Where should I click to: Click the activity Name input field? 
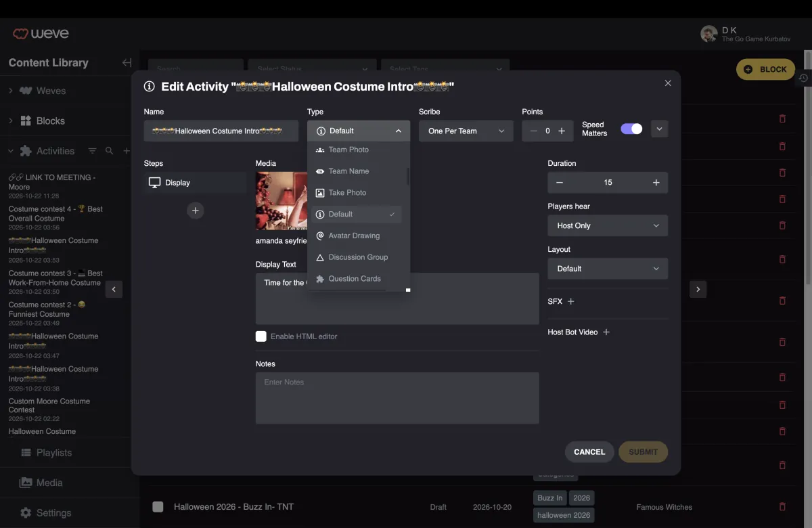[221, 131]
